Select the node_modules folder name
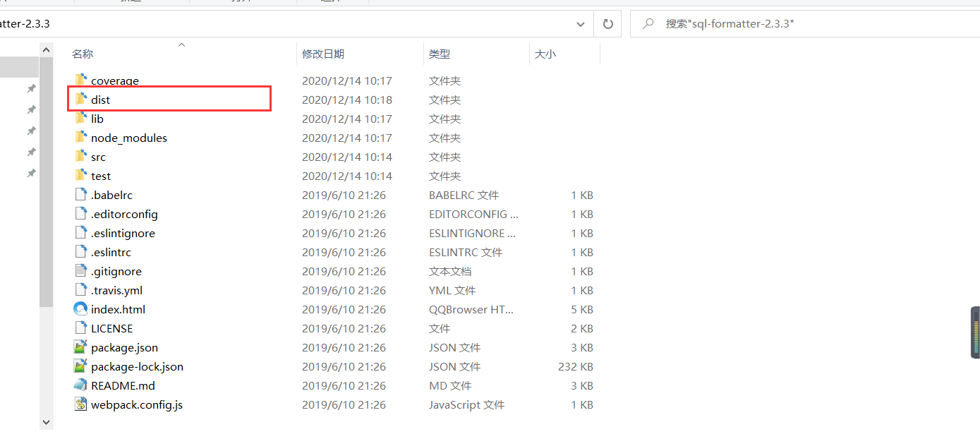 tap(129, 138)
